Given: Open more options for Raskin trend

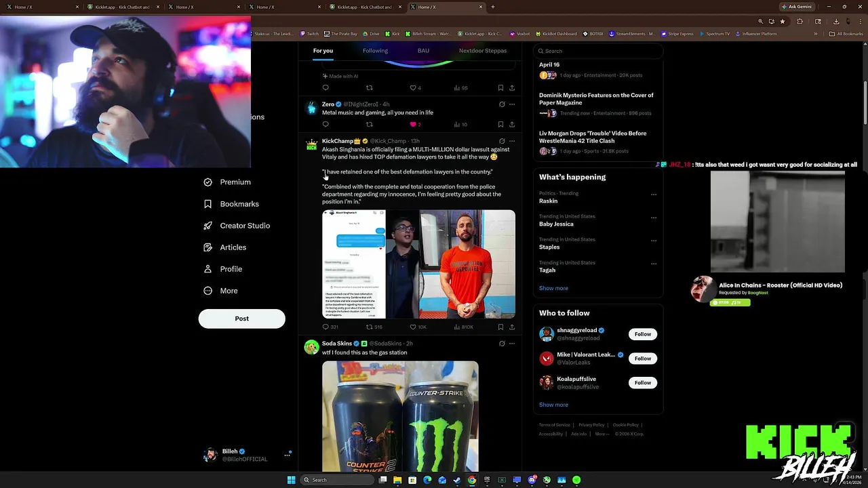Looking at the screenshot, I should [654, 195].
